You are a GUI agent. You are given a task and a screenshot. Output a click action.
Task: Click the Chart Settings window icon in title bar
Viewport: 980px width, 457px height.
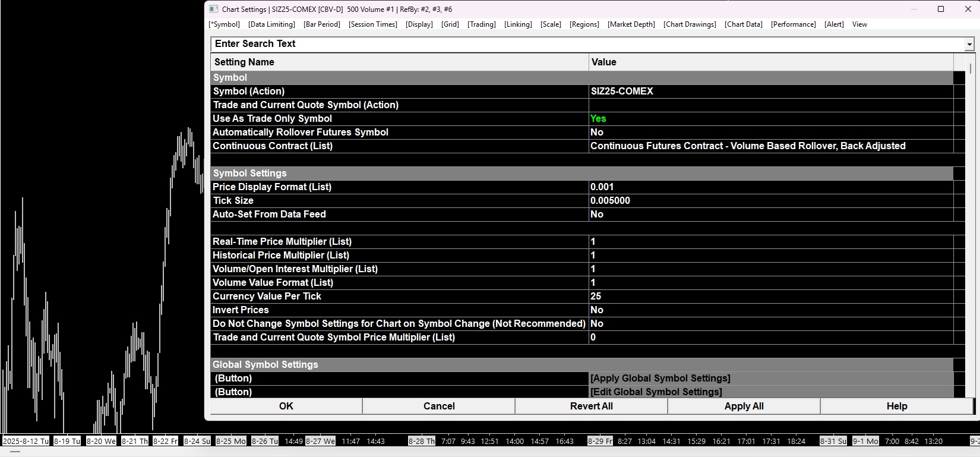214,9
